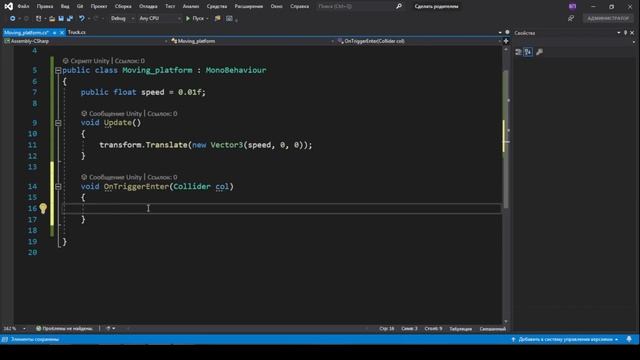Image resolution: width=640 pixels, height=360 pixels.
Task: Open the Отладка menu
Action: pos(148,7)
